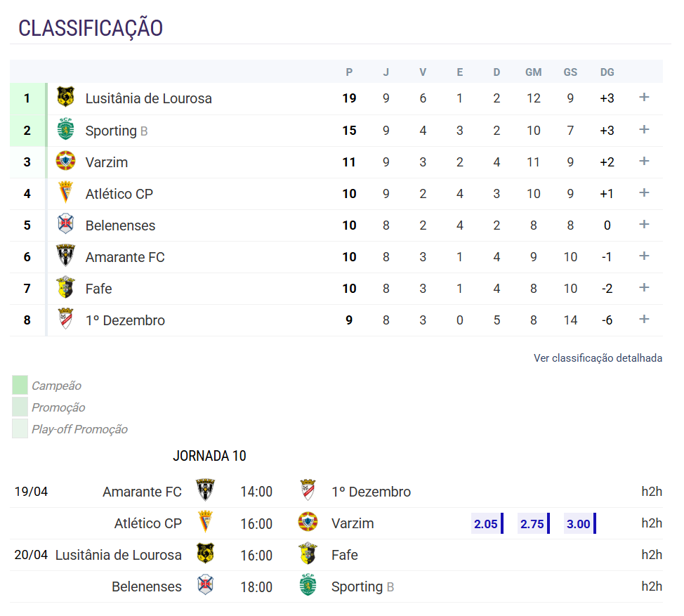Open Sporting B team name in standings
Viewport: 684px width, 616px height.
click(117, 131)
